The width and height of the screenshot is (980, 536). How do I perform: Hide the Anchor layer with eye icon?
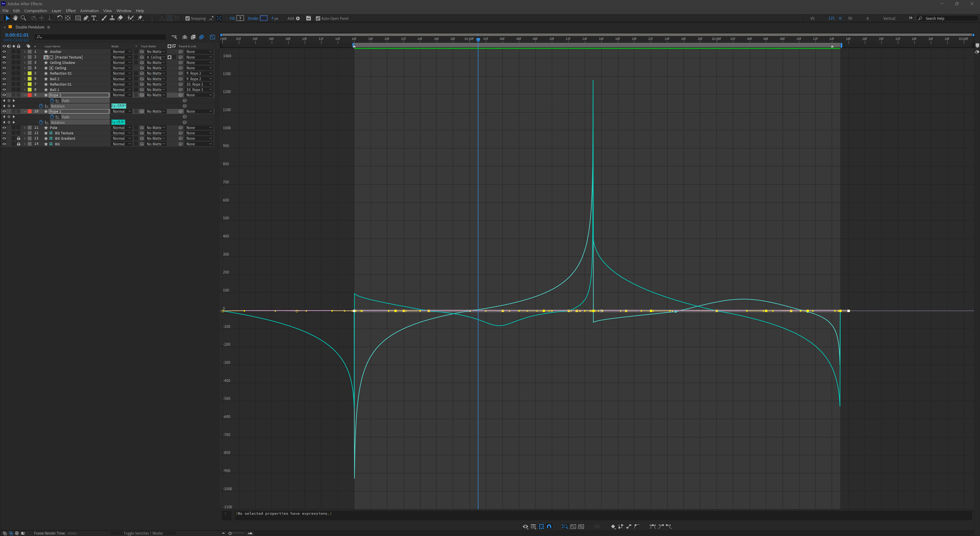[x=4, y=52]
